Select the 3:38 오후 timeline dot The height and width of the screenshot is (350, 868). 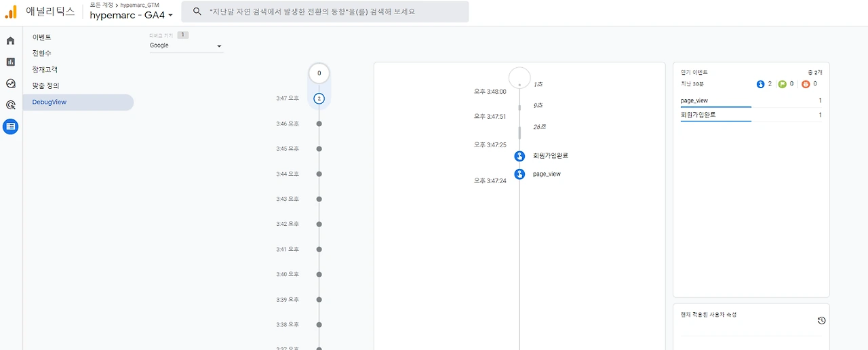[x=319, y=324]
